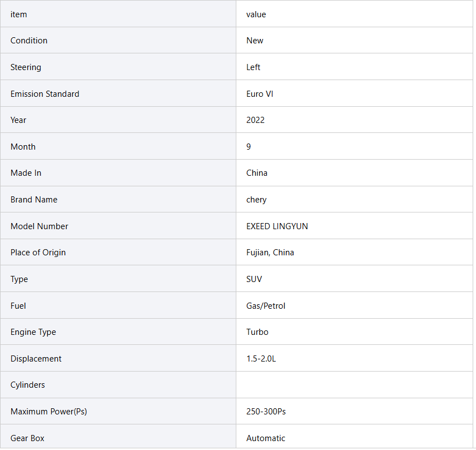
Task: Click the 'Euro VI' value cell
Action: [x=260, y=94]
